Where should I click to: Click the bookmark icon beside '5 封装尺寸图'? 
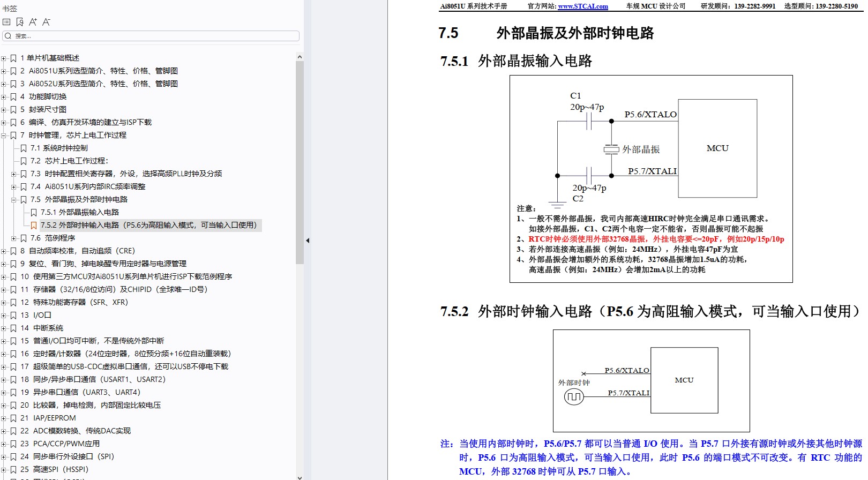point(13,109)
